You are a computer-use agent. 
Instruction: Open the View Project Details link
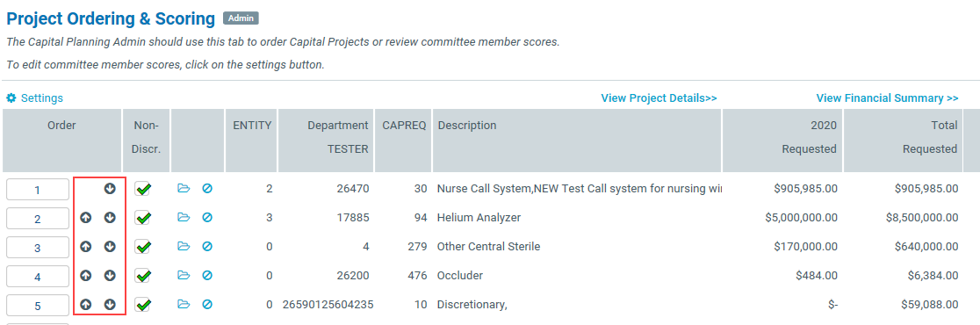coord(659,98)
